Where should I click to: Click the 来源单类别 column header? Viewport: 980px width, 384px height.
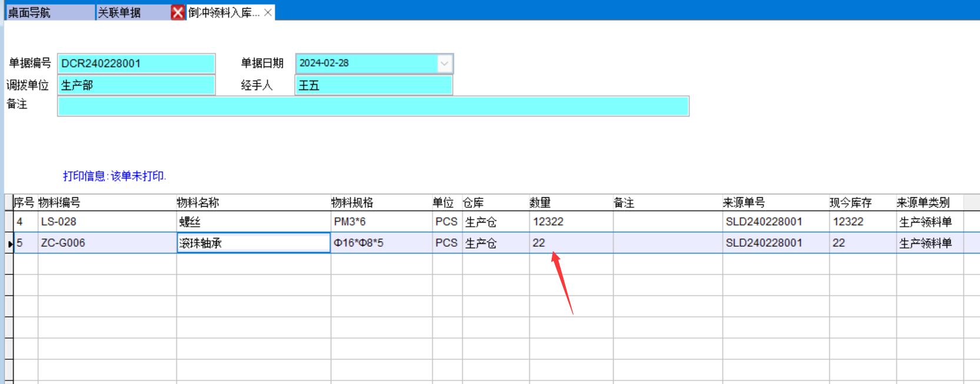pos(923,203)
